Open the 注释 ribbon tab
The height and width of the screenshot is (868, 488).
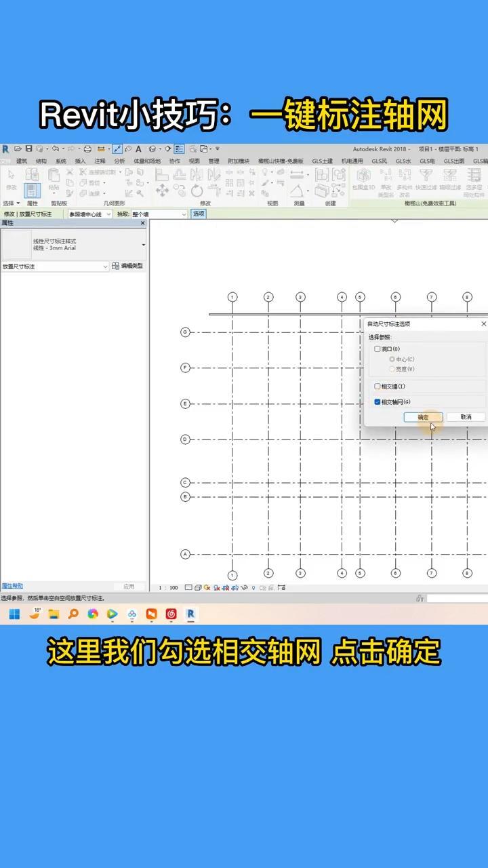(x=100, y=161)
